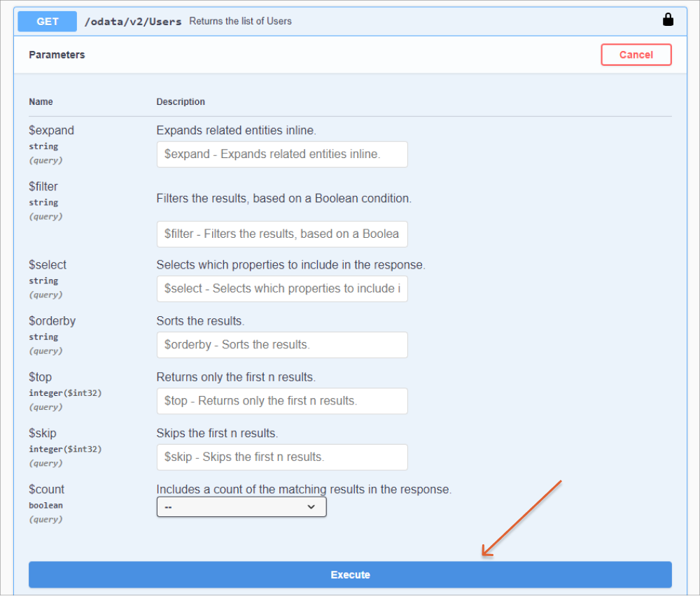Select the $select input field
The image size is (700, 596).
pyautogui.click(x=282, y=288)
